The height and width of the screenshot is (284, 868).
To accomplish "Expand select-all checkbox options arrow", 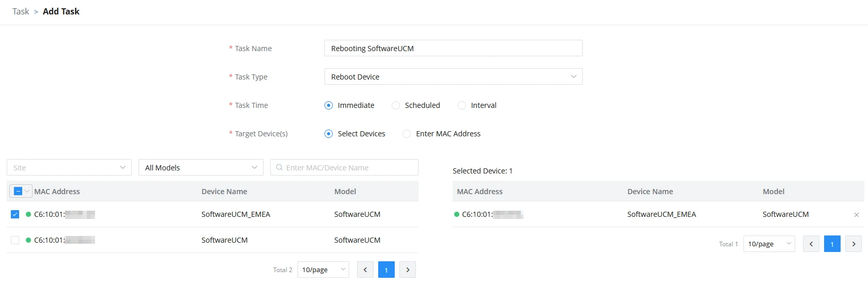I will pos(27,191).
